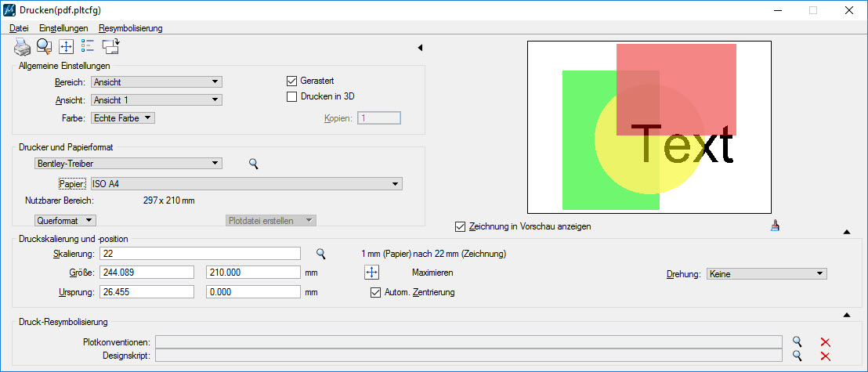Open the Bereich dropdown
868x372 pixels.
pos(156,82)
